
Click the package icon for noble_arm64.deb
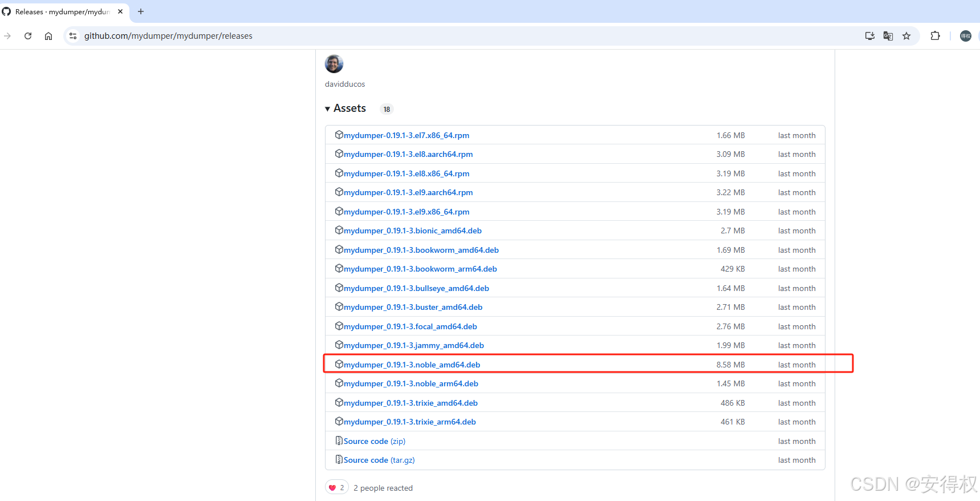tap(339, 383)
